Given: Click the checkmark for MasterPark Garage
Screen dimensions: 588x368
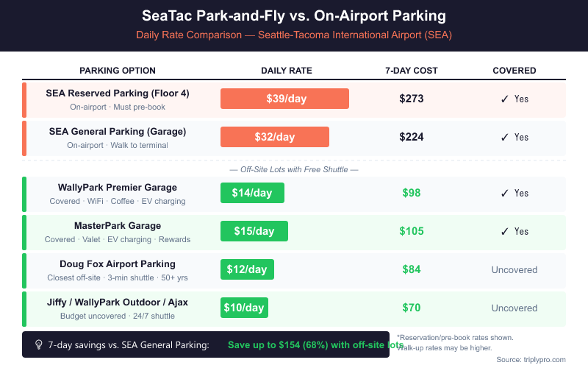Looking at the screenshot, I should coord(504,231).
